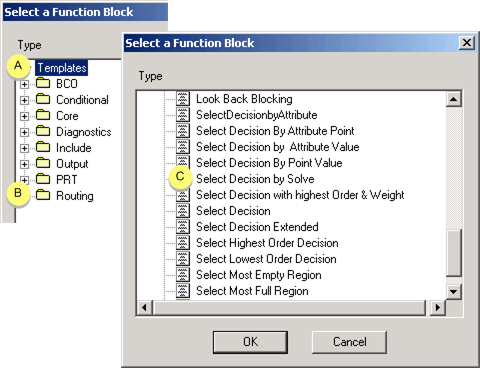Click the vertical scrollbar thumb

453,253
